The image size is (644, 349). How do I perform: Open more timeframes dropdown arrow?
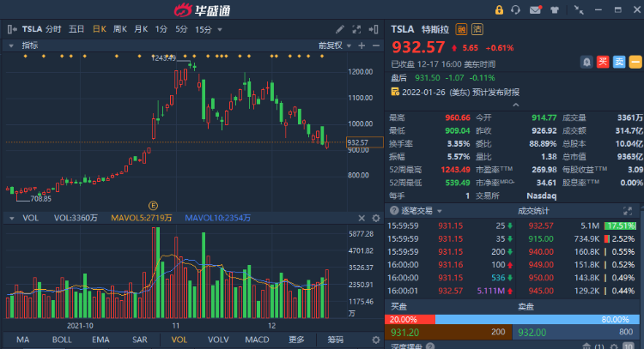coord(220,29)
